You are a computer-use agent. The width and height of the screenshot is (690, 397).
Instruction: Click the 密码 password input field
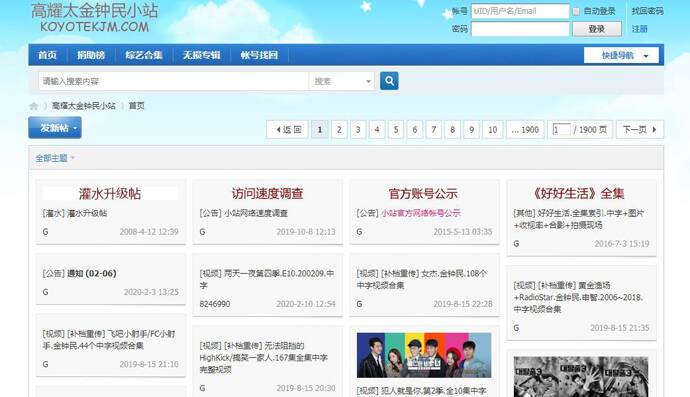pos(520,29)
